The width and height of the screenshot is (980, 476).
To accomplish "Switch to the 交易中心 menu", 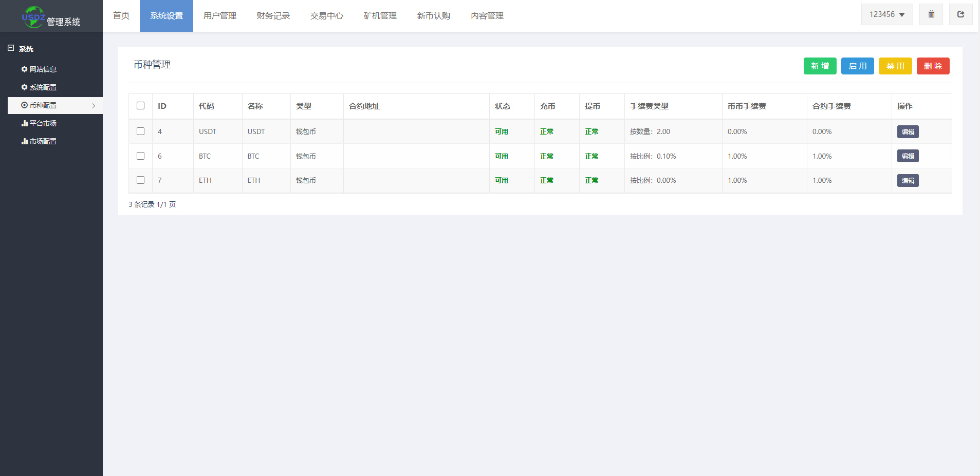I will [326, 15].
